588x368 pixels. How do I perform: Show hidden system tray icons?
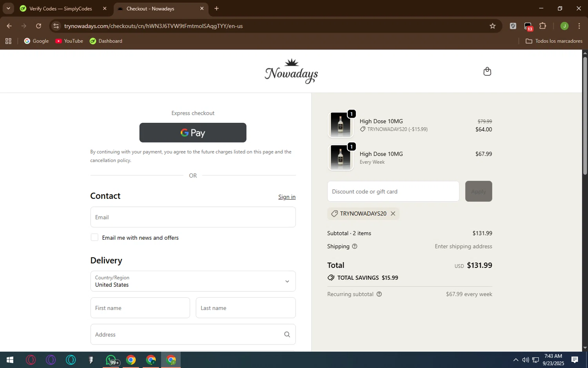pos(516,360)
